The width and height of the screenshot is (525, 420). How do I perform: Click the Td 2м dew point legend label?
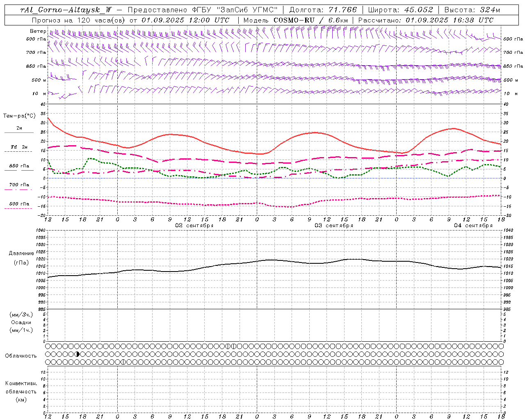pyautogui.click(x=19, y=147)
